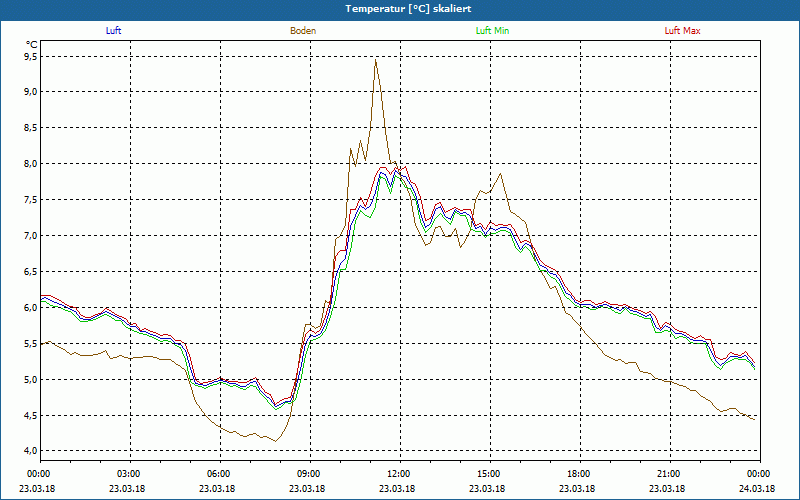
Task: Click the 06:00 time axis label
Action: pos(220,474)
